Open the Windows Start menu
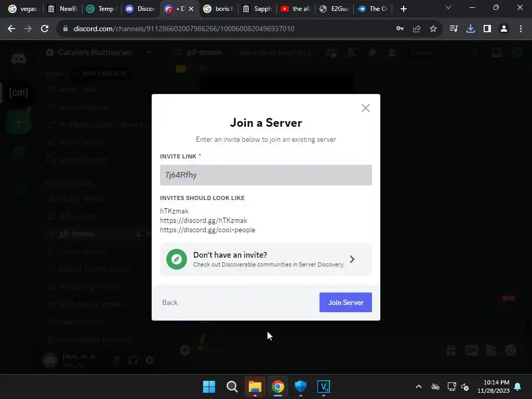This screenshot has height=399, width=532. click(209, 387)
